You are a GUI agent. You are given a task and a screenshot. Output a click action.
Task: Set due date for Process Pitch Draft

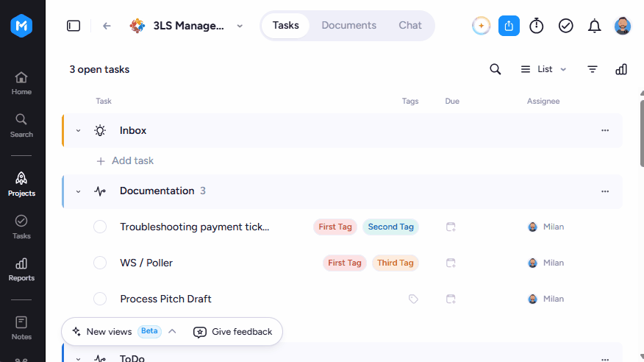(451, 299)
